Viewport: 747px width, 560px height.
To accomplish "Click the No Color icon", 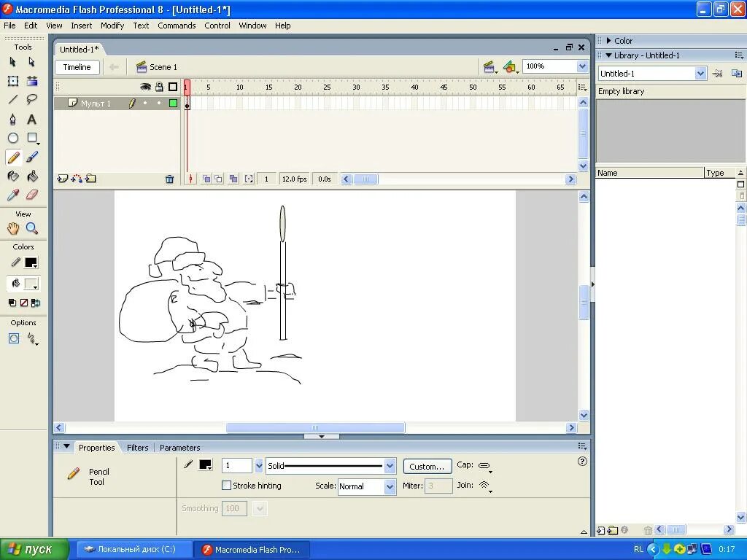I will [x=24, y=303].
